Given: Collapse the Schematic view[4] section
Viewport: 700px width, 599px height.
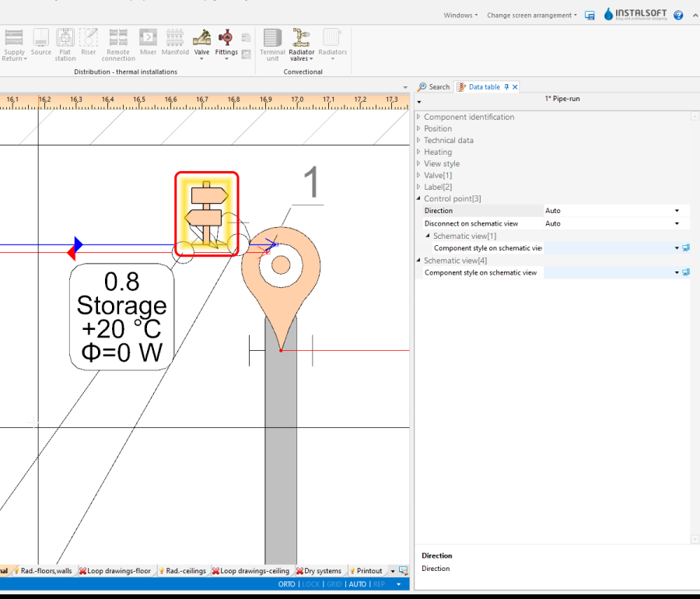Looking at the screenshot, I should coord(418,260).
